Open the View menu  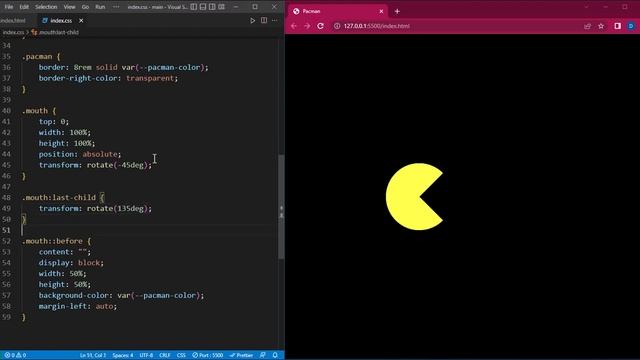69,7
